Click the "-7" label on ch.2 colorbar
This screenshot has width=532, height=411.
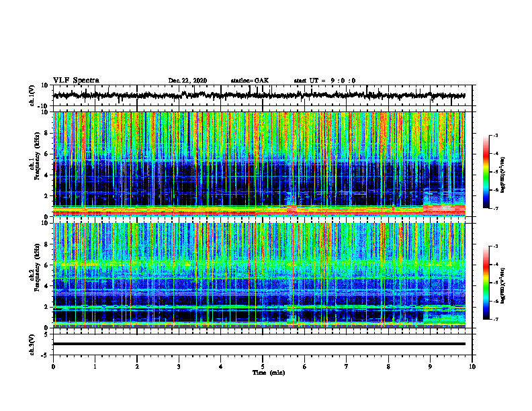pos(495,320)
